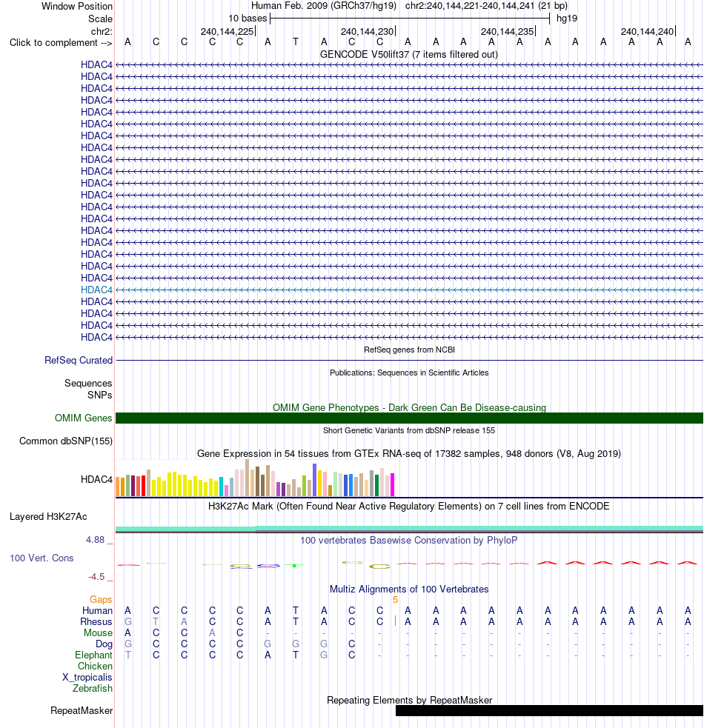The width and height of the screenshot is (704, 728).
Task: Click the '100 Vert. Cons' track label
Action: [41, 558]
